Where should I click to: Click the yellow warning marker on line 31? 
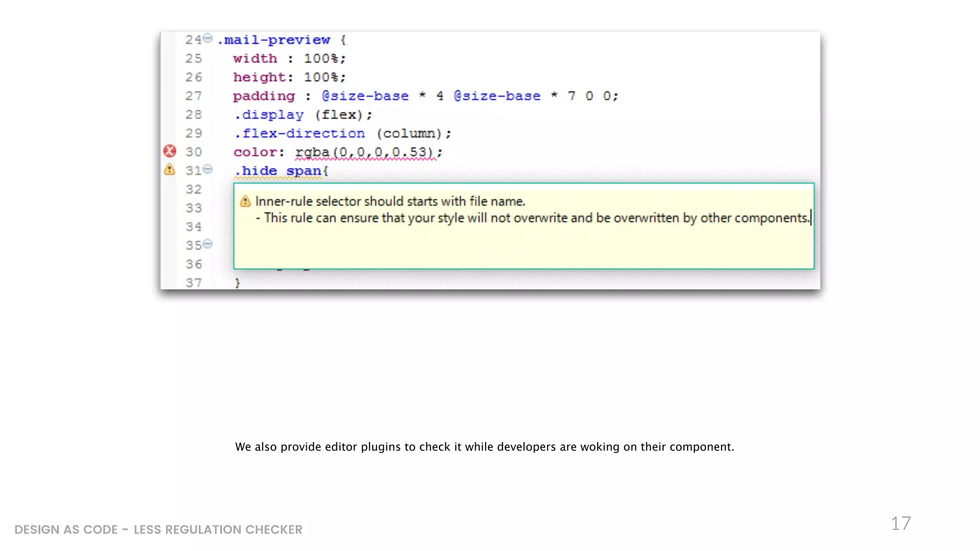click(x=169, y=169)
